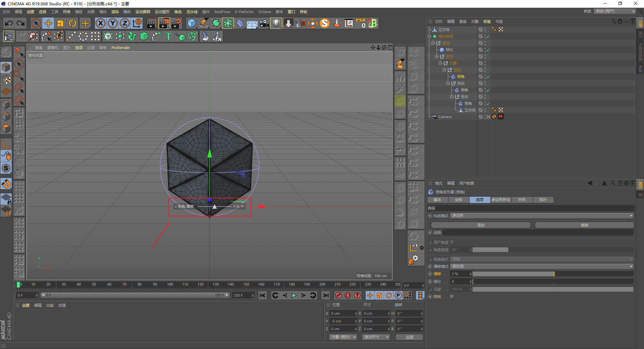Go to start of timeline
The height and width of the screenshot is (349, 644).
(263, 295)
